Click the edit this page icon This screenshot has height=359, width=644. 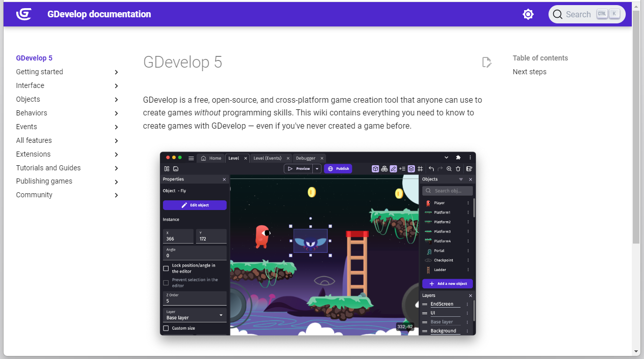tap(487, 62)
